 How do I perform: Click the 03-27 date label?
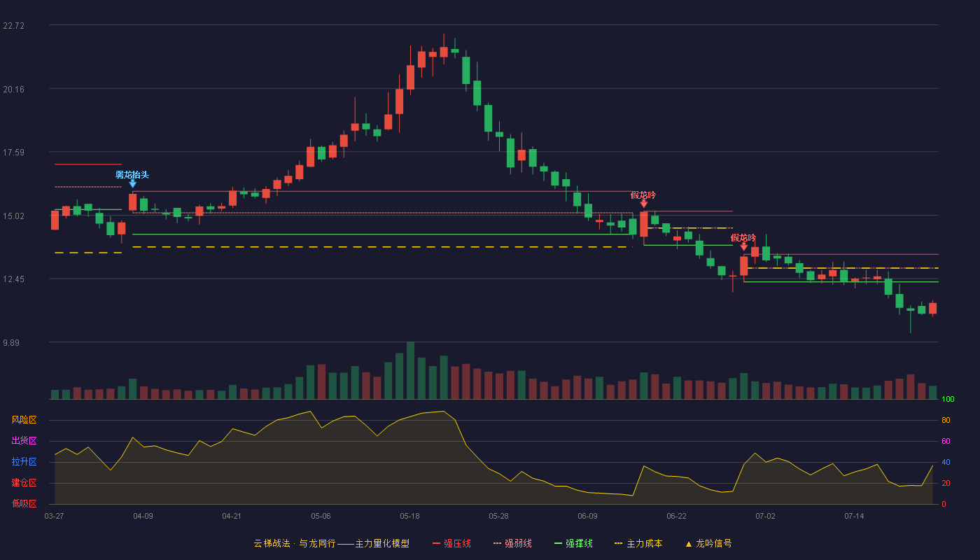click(54, 516)
